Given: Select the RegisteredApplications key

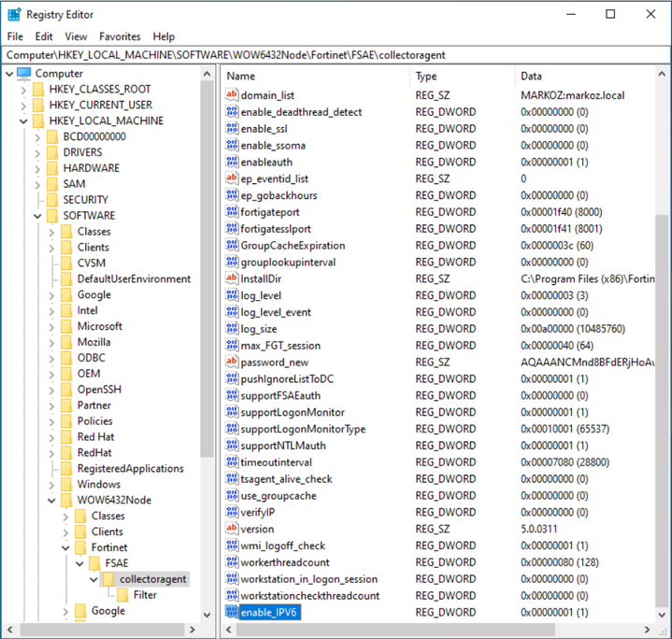Looking at the screenshot, I should click(130, 469).
